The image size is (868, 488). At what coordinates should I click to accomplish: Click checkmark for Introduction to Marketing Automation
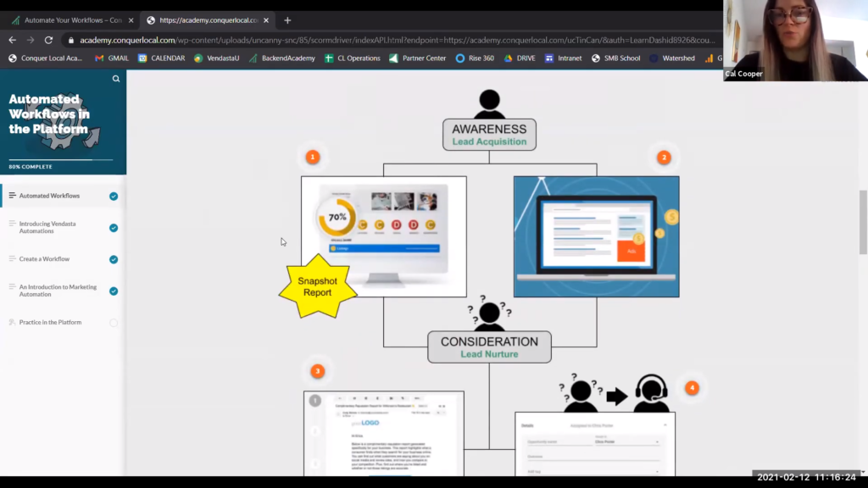pos(114,291)
